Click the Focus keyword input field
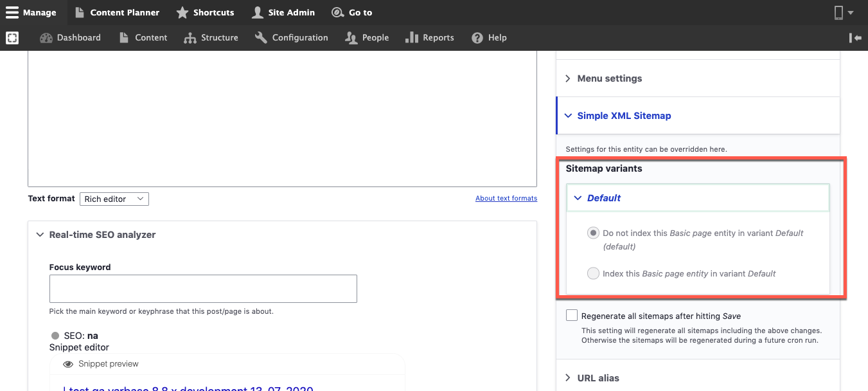 pyautogui.click(x=203, y=289)
